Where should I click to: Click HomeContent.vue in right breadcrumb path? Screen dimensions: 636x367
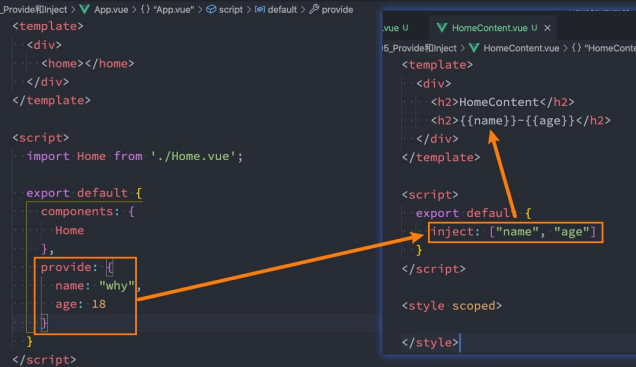pyautogui.click(x=521, y=48)
